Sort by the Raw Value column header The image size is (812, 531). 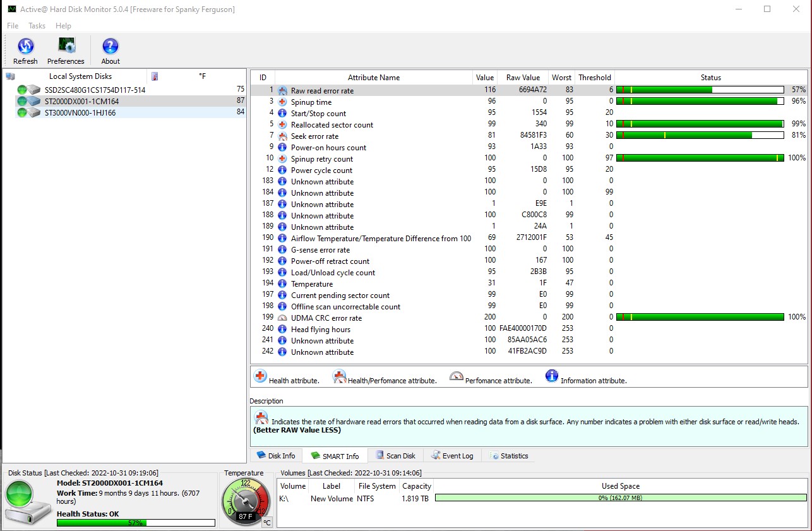click(x=523, y=78)
